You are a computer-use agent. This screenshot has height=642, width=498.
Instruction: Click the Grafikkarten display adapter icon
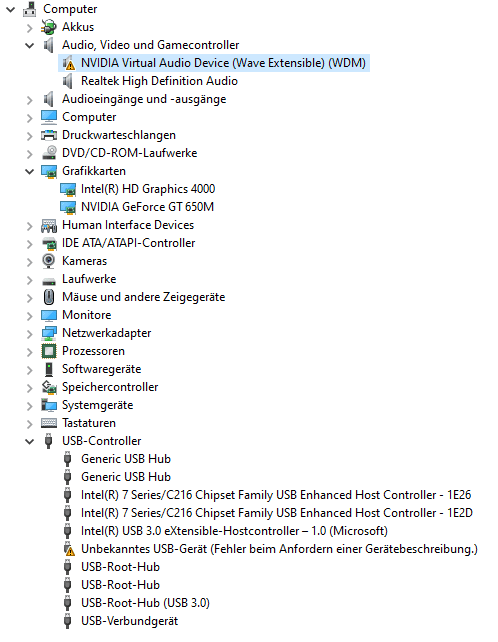[49, 171]
